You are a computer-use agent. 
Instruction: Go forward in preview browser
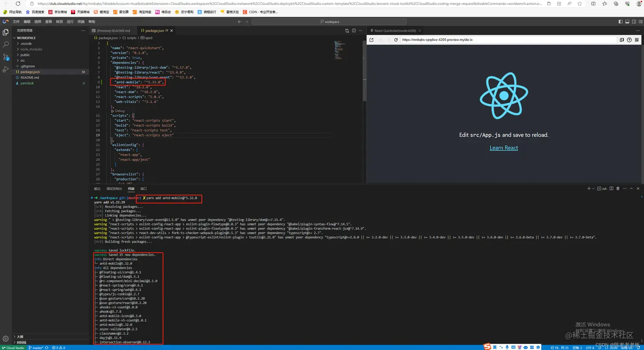pos(388,40)
